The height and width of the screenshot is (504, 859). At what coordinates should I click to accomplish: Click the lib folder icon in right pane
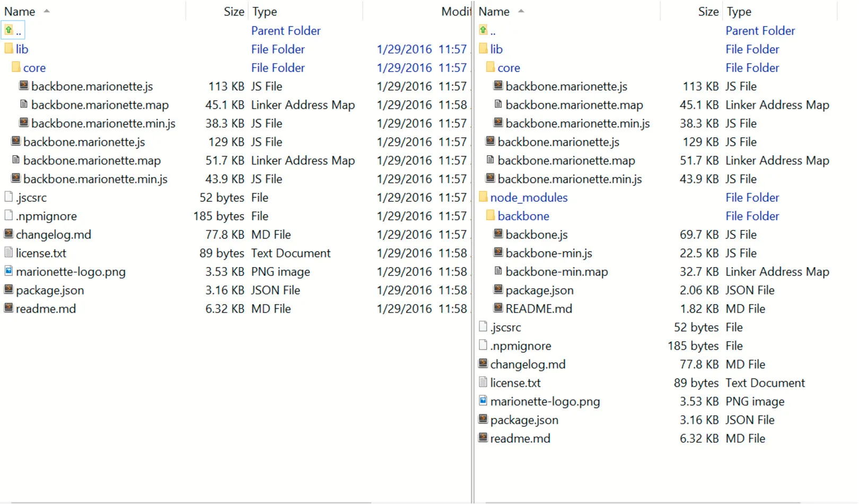click(483, 49)
